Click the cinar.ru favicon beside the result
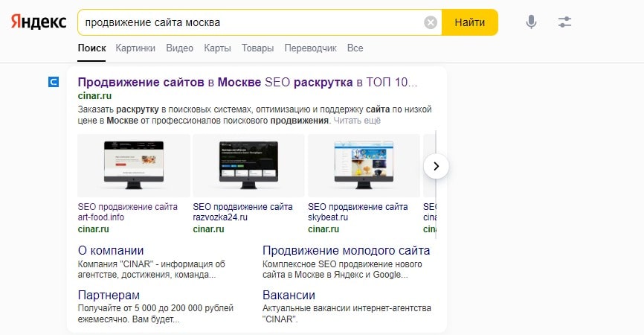 (x=54, y=82)
